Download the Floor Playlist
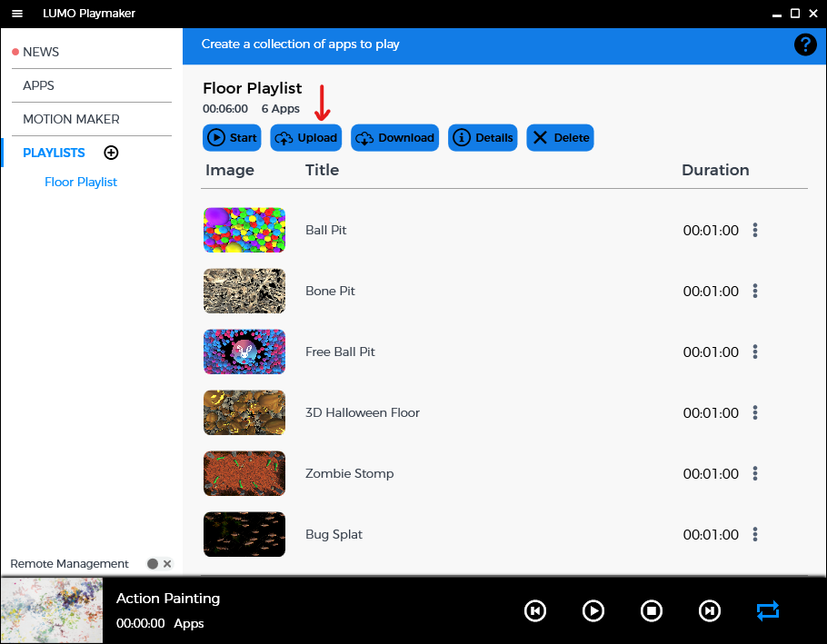 pos(395,137)
